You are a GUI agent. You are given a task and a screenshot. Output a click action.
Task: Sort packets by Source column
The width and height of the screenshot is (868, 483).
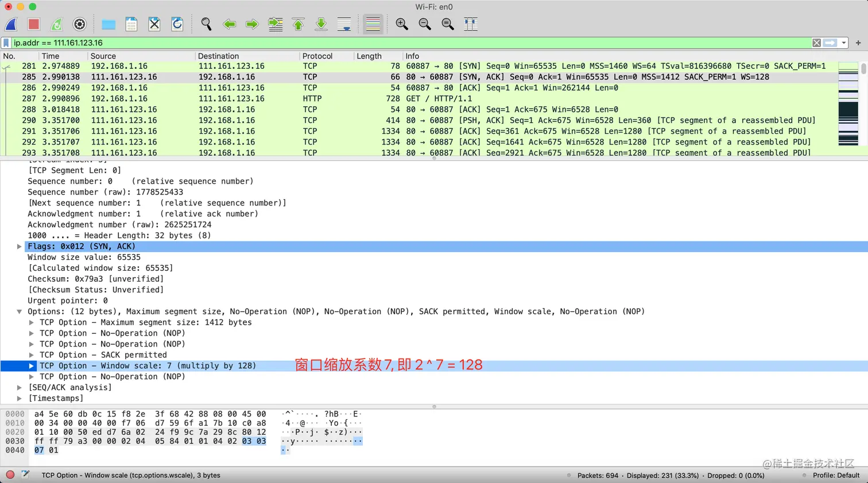[141, 56]
